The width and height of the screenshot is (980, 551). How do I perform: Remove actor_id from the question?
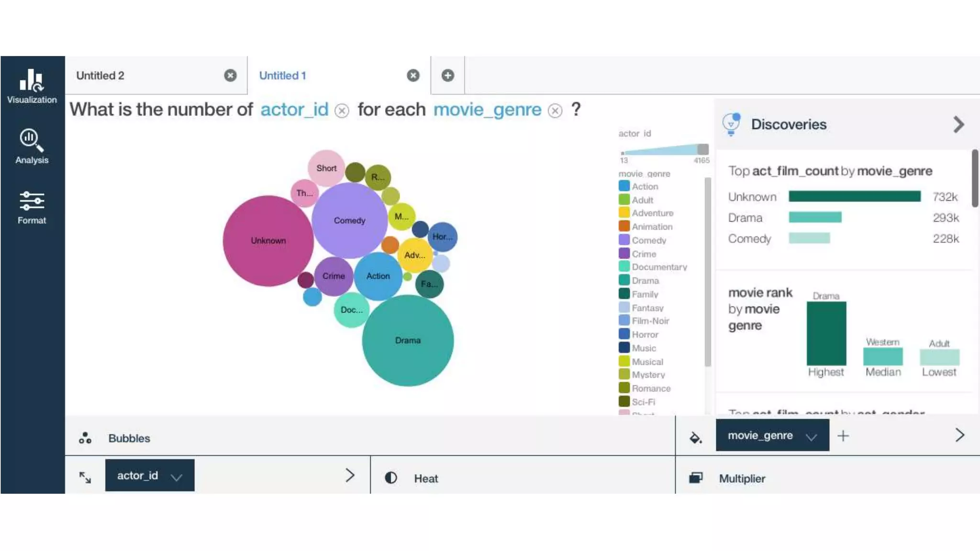click(x=342, y=111)
